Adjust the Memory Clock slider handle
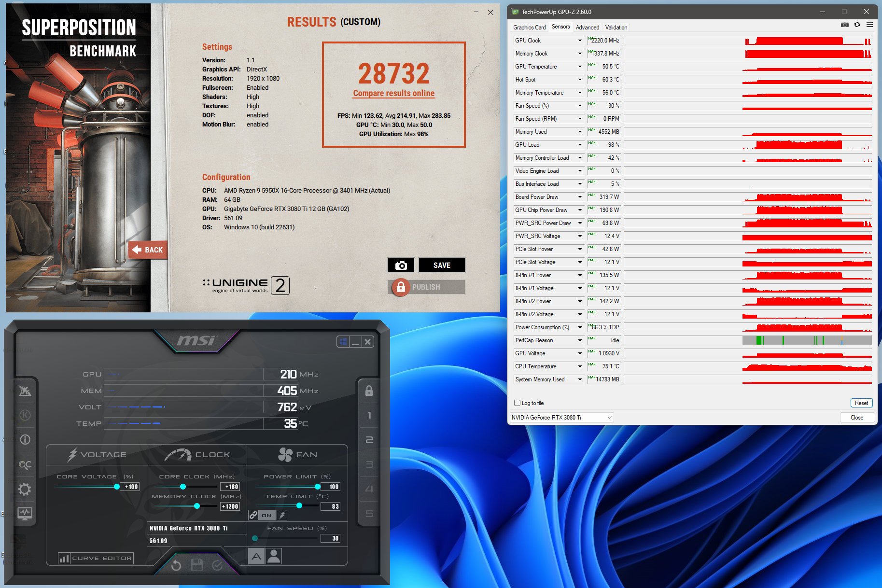The image size is (882, 588). tap(197, 506)
